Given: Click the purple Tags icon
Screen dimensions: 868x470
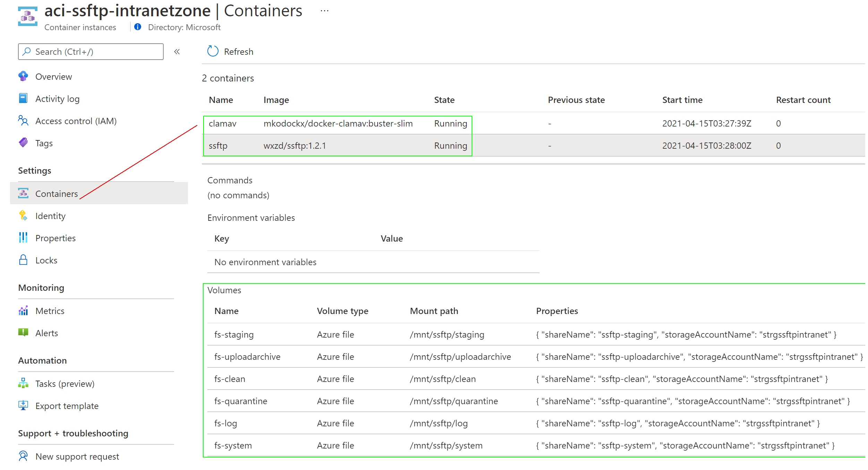Looking at the screenshot, I should pyautogui.click(x=23, y=143).
